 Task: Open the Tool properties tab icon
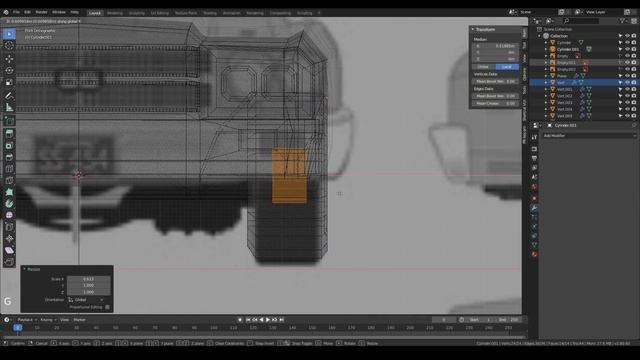534,138
